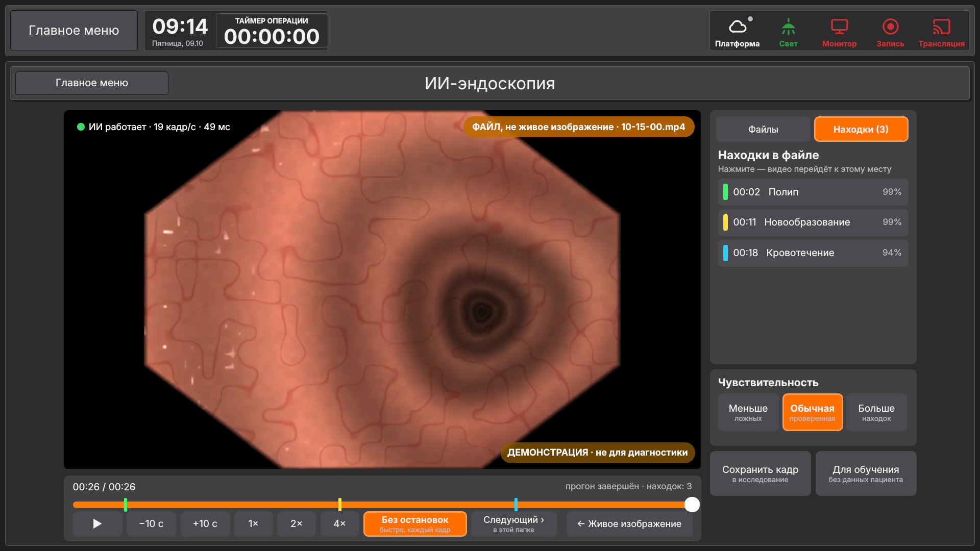Skip forward with +10 с button
Viewport: 980px width, 551px height.
[x=205, y=524]
